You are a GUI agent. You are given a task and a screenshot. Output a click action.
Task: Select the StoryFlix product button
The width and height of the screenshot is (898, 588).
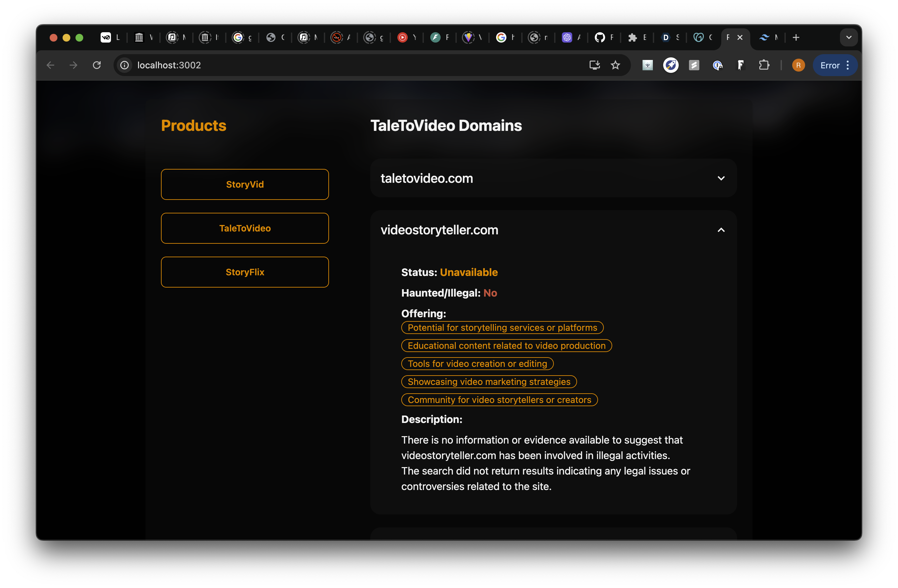pyautogui.click(x=245, y=272)
